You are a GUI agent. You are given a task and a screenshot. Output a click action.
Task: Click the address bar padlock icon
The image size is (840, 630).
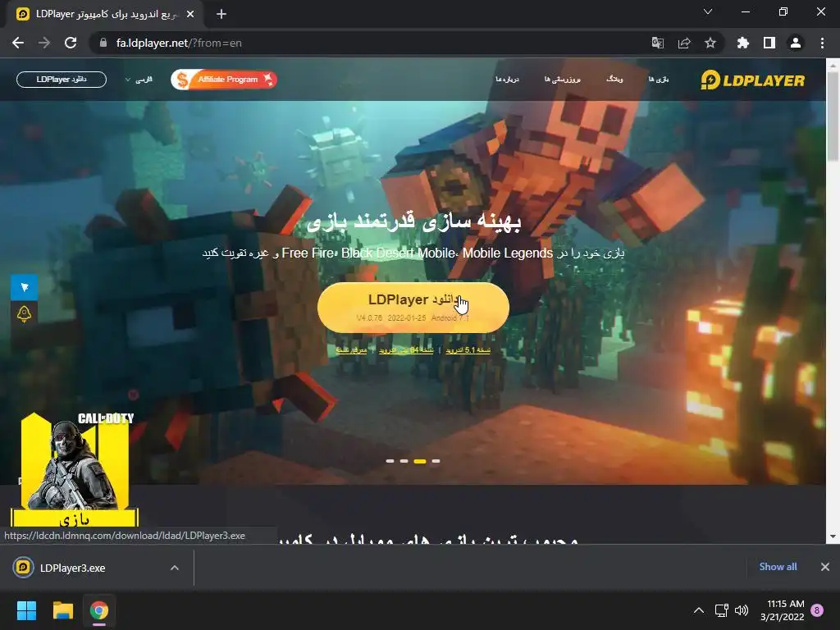point(103,43)
